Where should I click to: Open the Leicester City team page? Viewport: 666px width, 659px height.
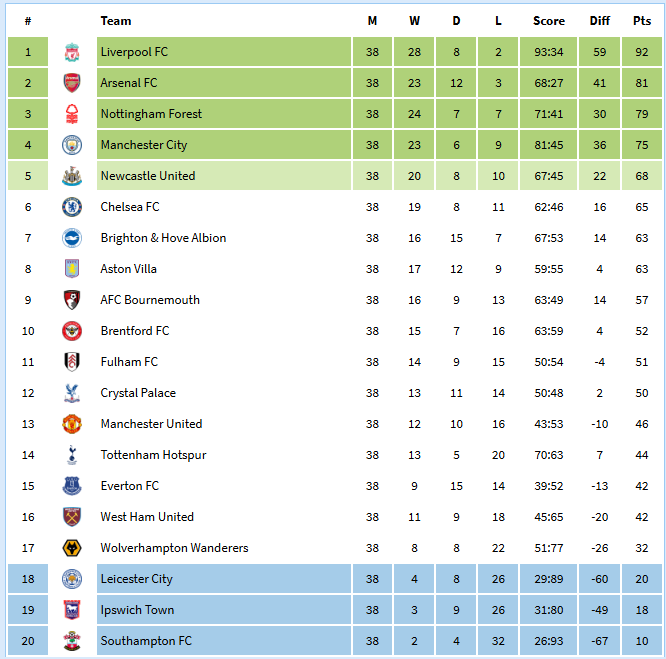click(136, 579)
